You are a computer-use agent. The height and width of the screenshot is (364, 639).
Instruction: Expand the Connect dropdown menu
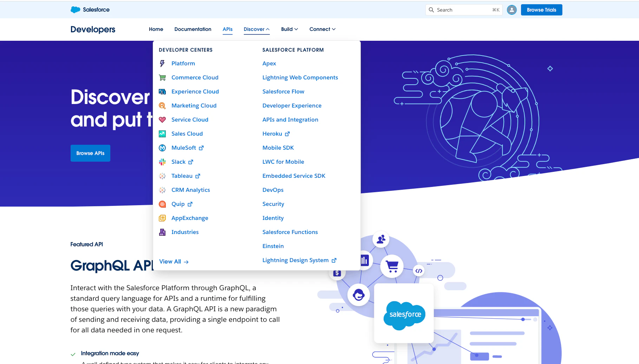tap(322, 29)
